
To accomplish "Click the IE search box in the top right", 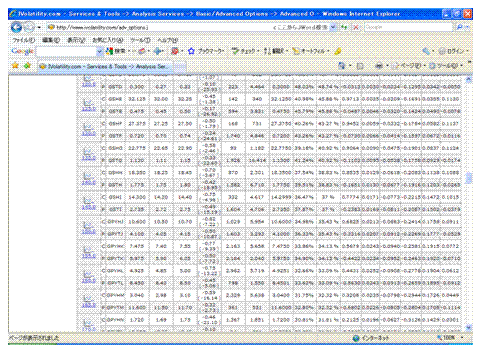I will [408, 27].
